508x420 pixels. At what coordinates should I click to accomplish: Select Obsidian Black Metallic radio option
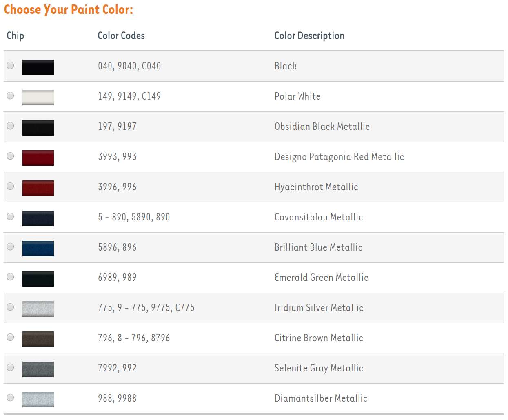(x=11, y=126)
